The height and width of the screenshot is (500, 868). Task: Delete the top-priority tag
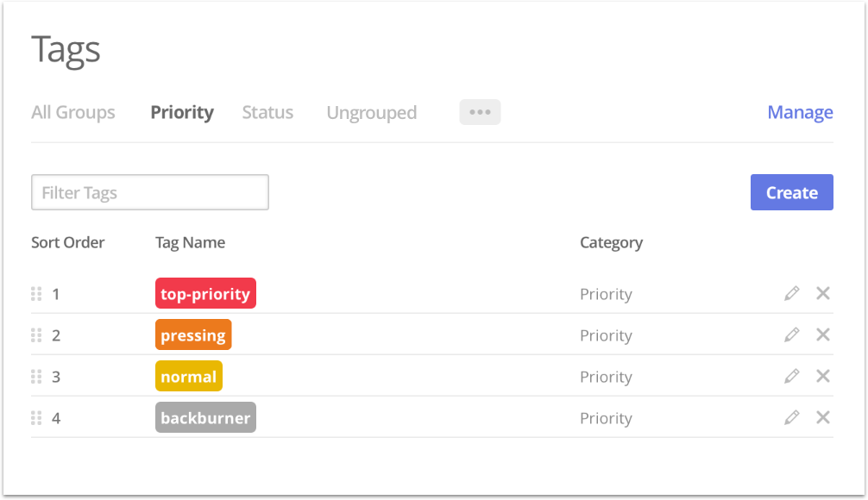(823, 294)
